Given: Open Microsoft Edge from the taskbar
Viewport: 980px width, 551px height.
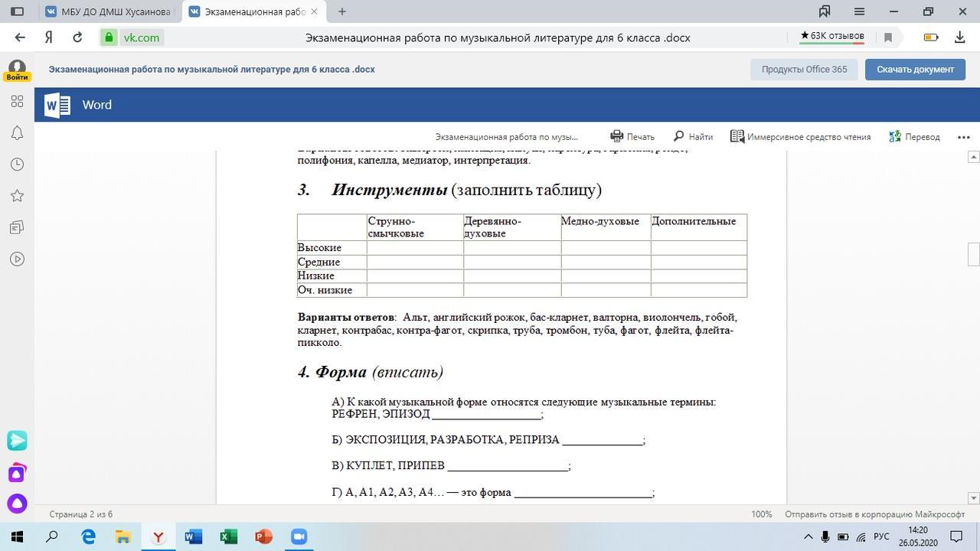Looking at the screenshot, I should (88, 536).
